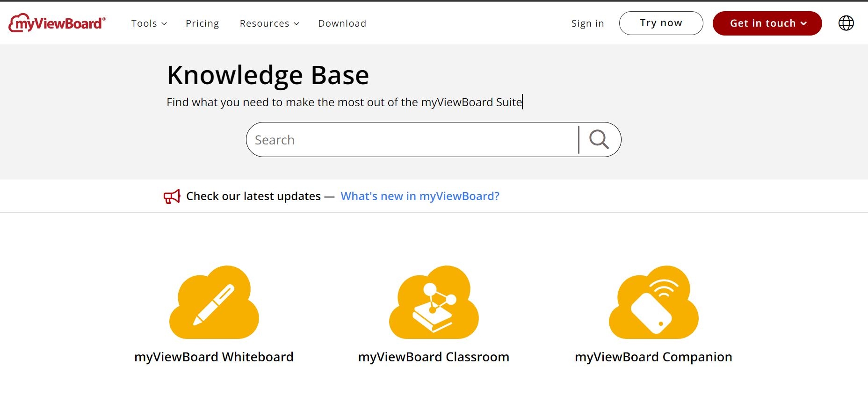Open the myViewBoard Classroom label link
Viewport: 868px width, 402px height.
pos(434,357)
